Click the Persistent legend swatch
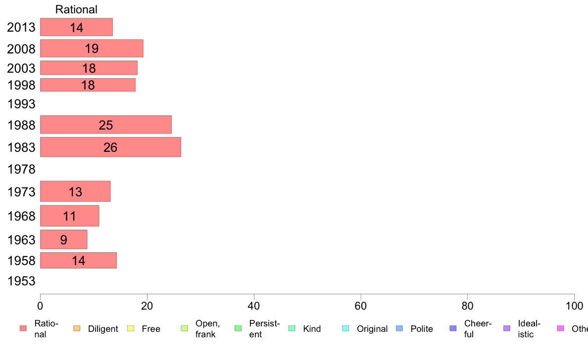588x364 pixels. coord(238,328)
